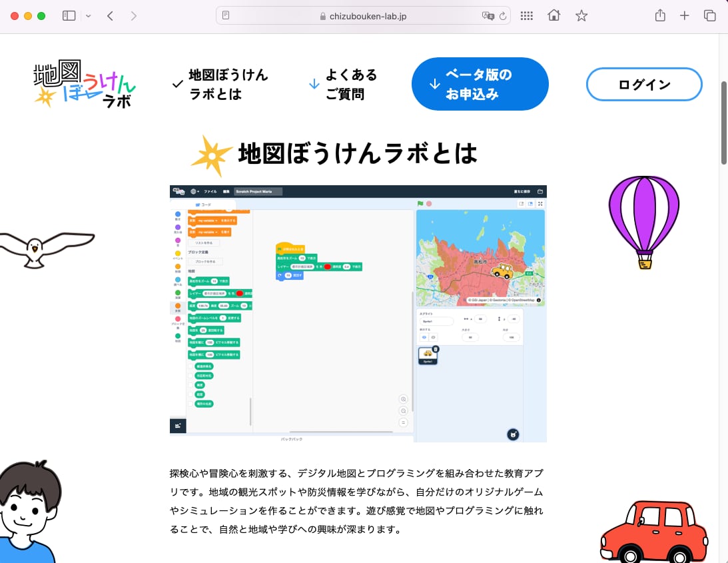Click the chizubouken-lab.jp address field
728x563 pixels.
click(x=363, y=16)
